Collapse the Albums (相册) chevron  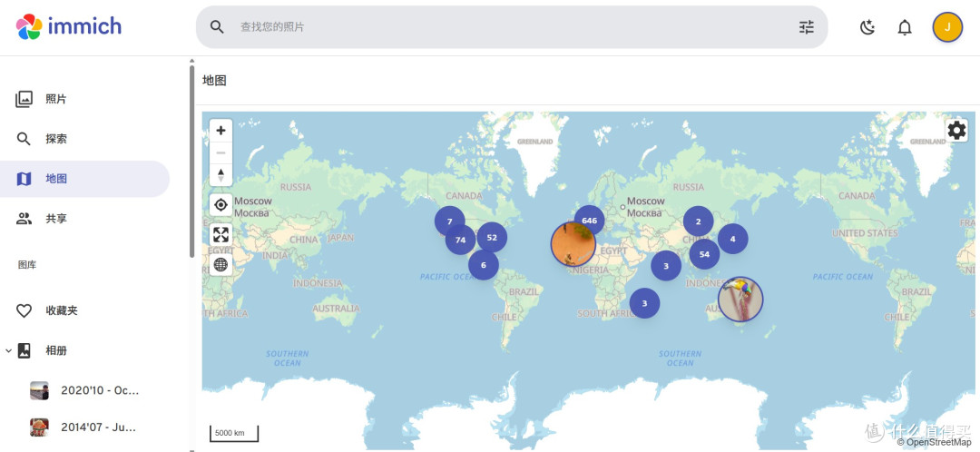coord(8,350)
